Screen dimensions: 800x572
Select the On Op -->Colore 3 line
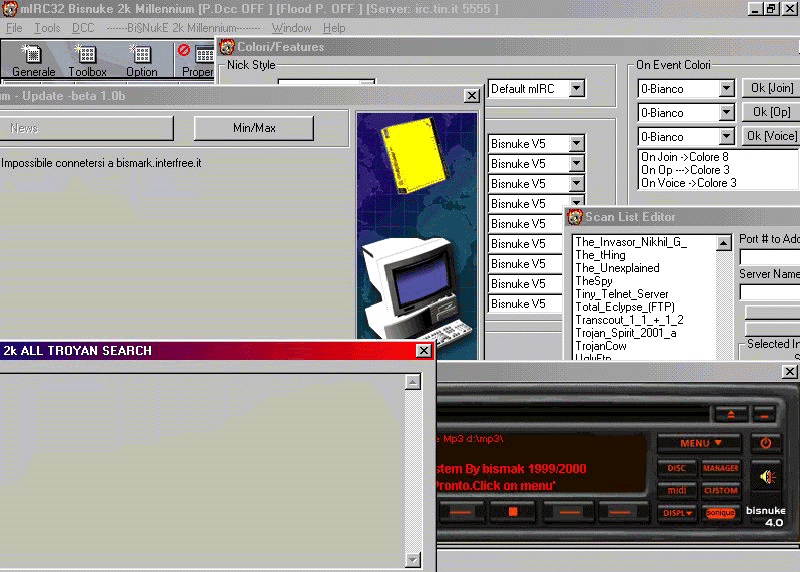[685, 170]
